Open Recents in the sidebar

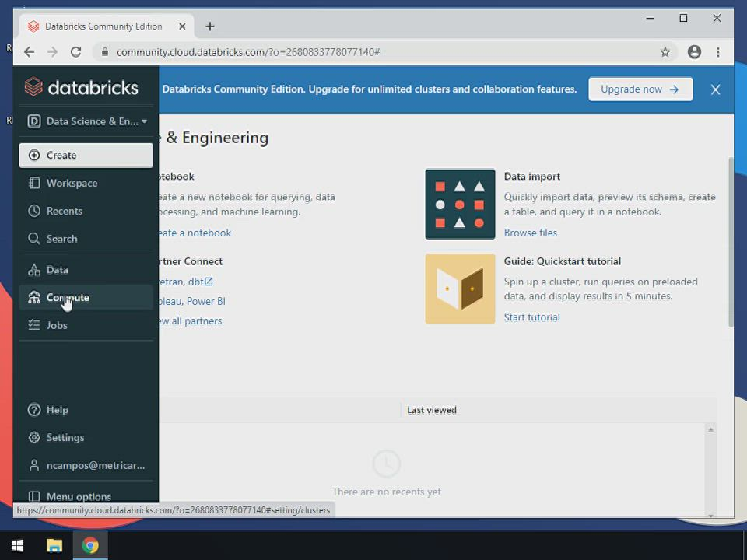86,211
